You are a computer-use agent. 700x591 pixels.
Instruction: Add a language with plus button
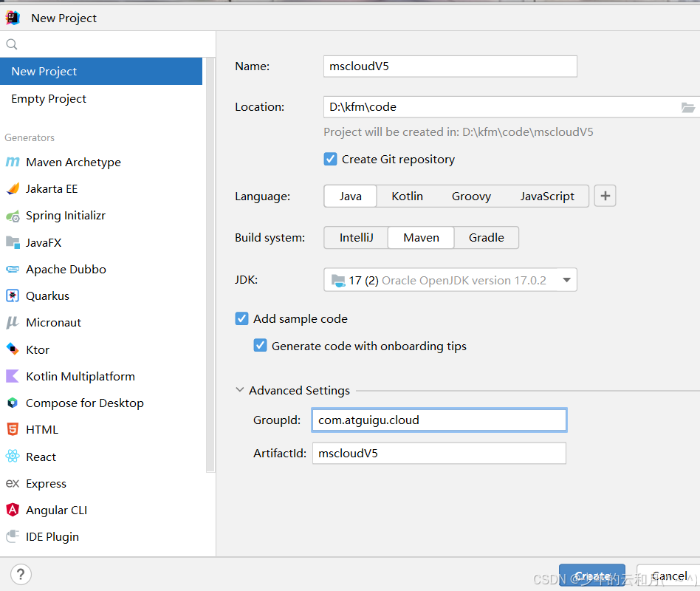tap(605, 196)
